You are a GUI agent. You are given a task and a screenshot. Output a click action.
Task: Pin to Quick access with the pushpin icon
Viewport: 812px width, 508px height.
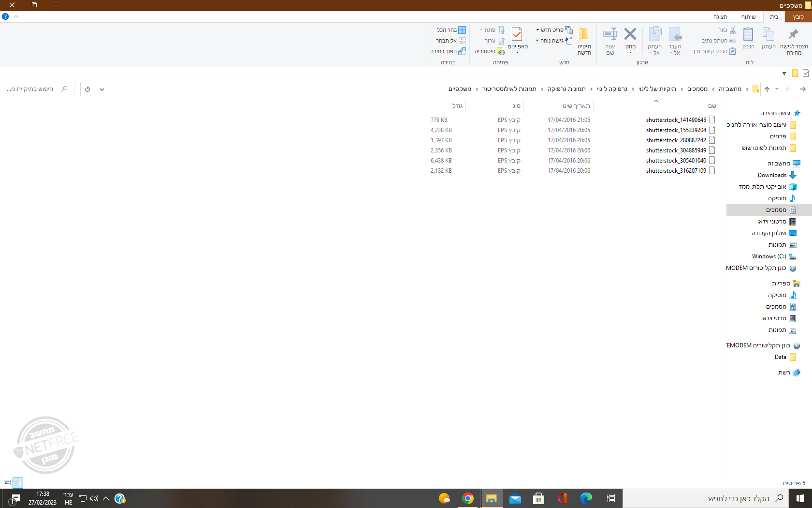coord(794,35)
